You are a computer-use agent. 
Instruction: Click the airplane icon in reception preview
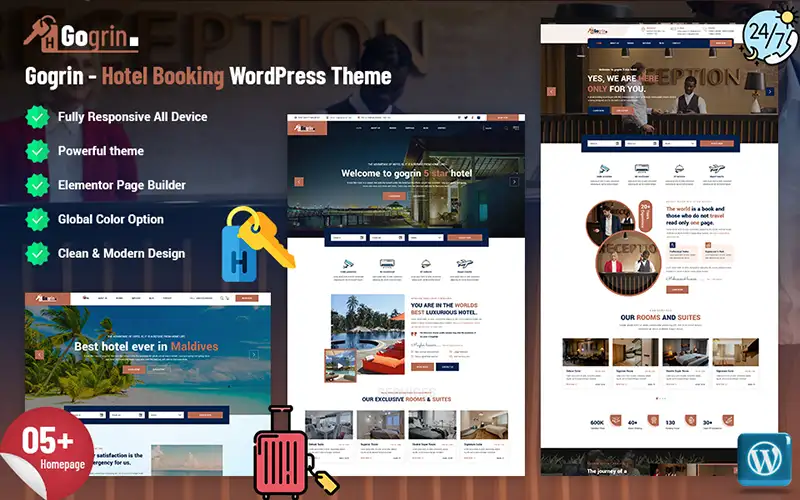tap(717, 168)
